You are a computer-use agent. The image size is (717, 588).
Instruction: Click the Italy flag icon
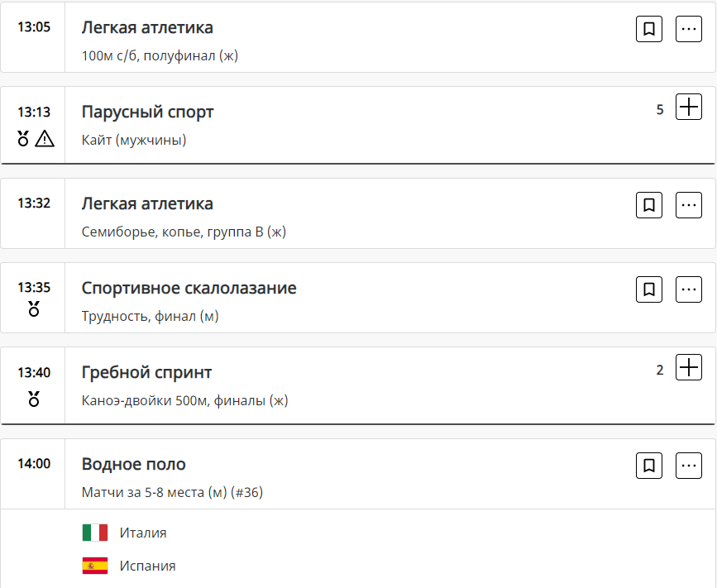95,533
